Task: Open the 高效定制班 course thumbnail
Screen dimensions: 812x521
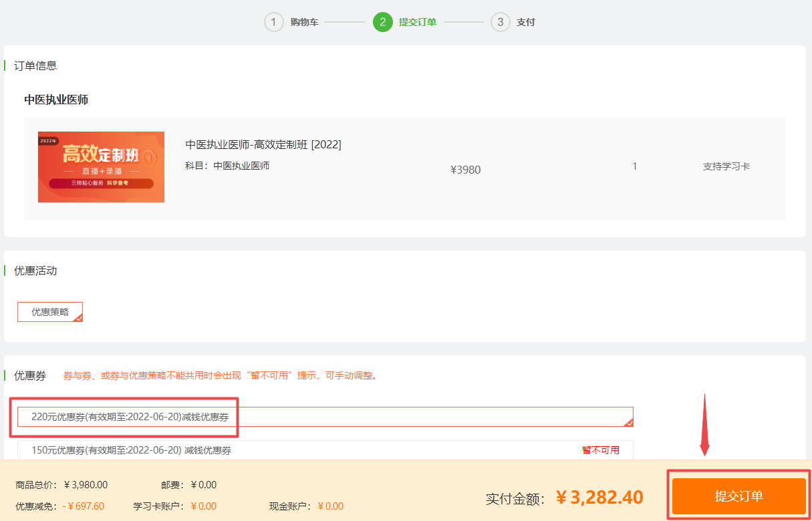Action: [x=101, y=167]
